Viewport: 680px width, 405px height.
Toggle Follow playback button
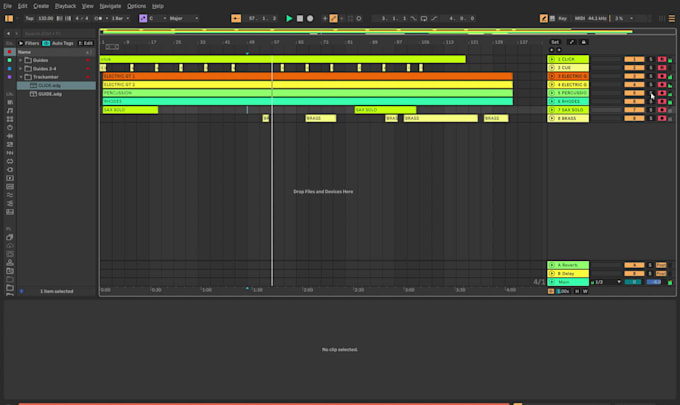[236, 18]
